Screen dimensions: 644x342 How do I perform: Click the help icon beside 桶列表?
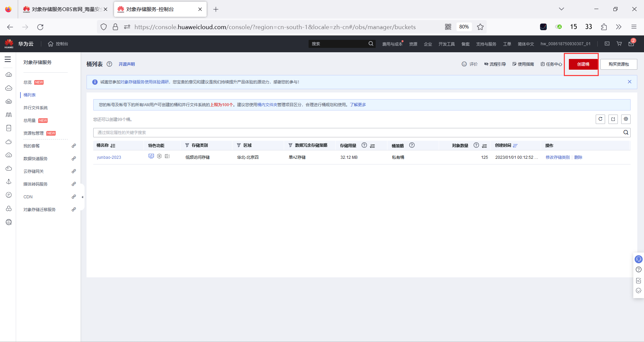(x=109, y=64)
